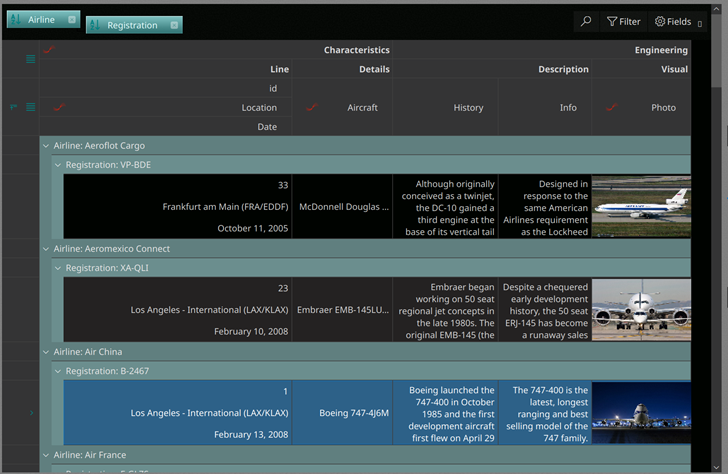
Task: Select history cell starting 'Boeing launched the 747-400'
Action: click(x=445, y=413)
